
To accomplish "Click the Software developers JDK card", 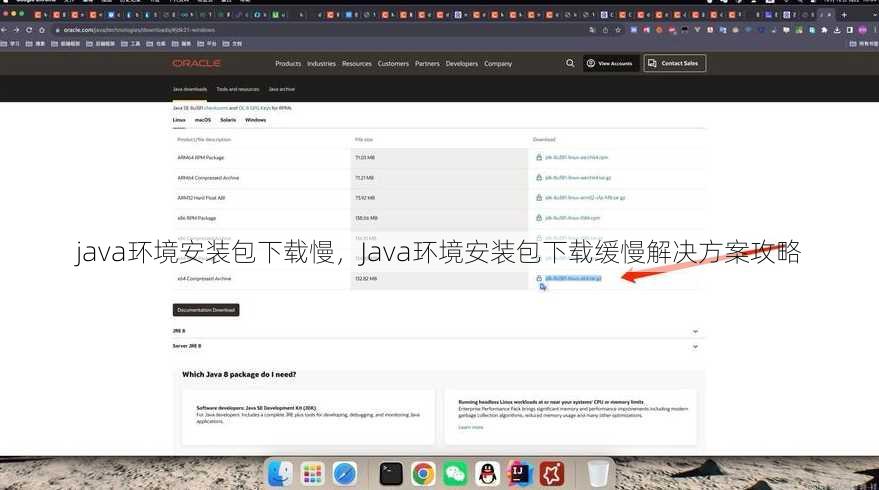I will tap(308, 417).
